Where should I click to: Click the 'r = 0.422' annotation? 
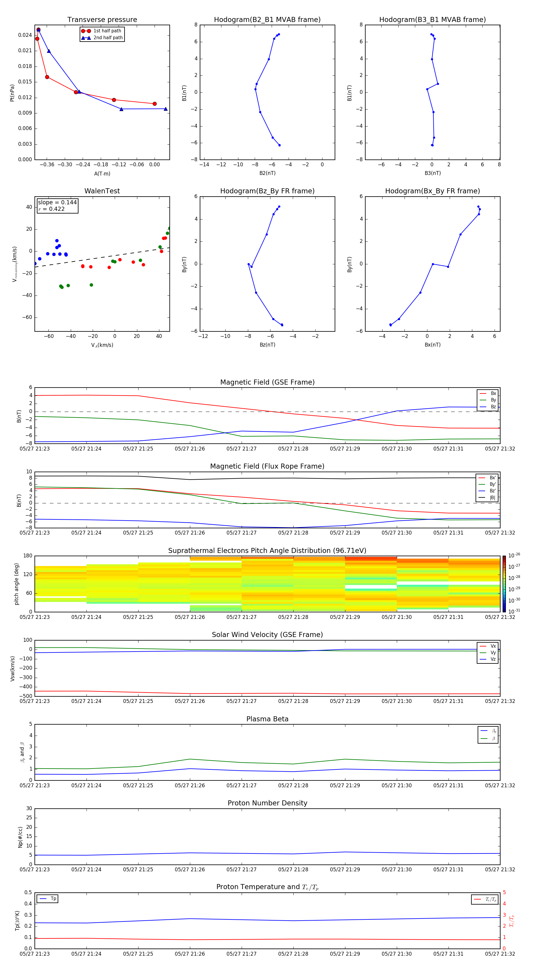(51, 209)
